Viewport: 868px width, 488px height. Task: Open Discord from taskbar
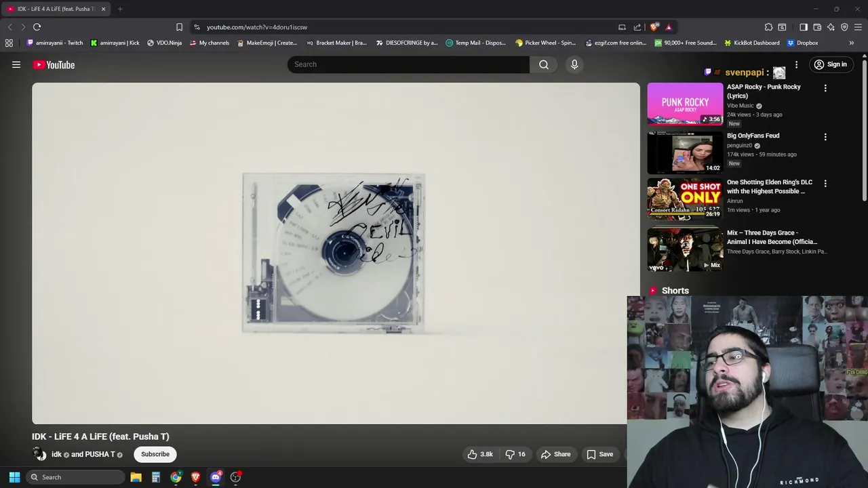coord(216,477)
